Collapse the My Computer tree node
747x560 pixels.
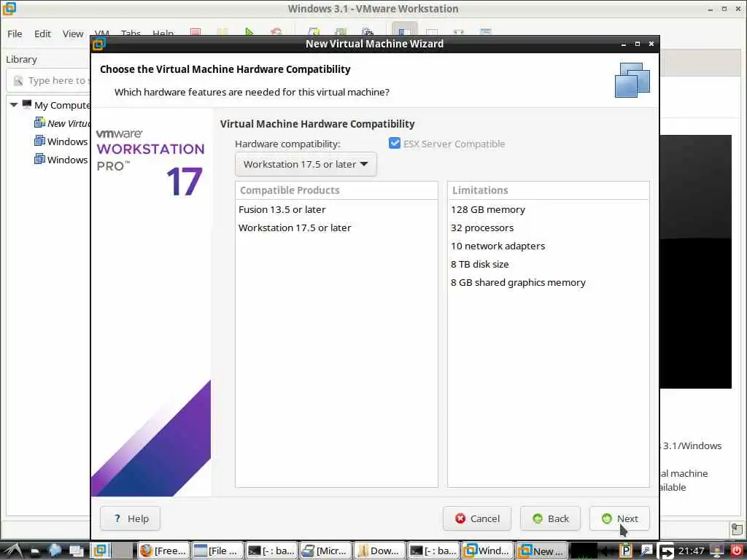point(14,105)
